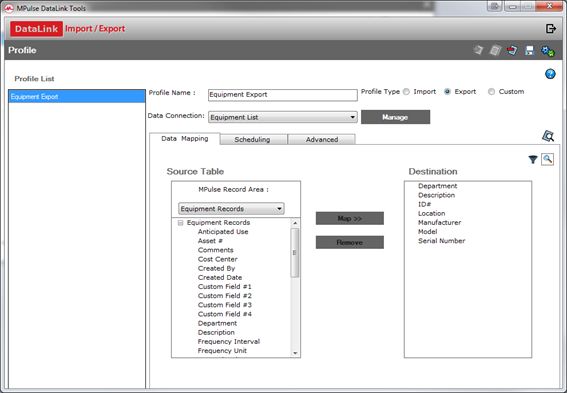Select Frequency Unit in source tree
This screenshot has width=567, height=393.
[222, 351]
